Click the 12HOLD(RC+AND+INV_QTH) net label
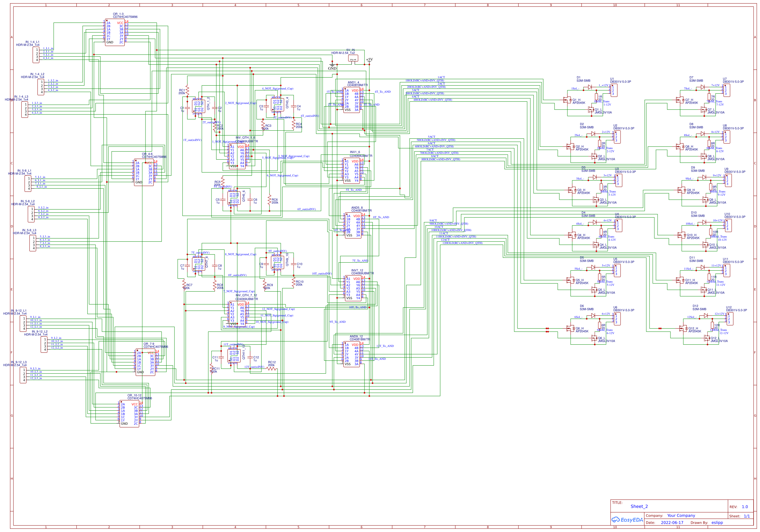This screenshot has width=760, height=532. click(463, 243)
